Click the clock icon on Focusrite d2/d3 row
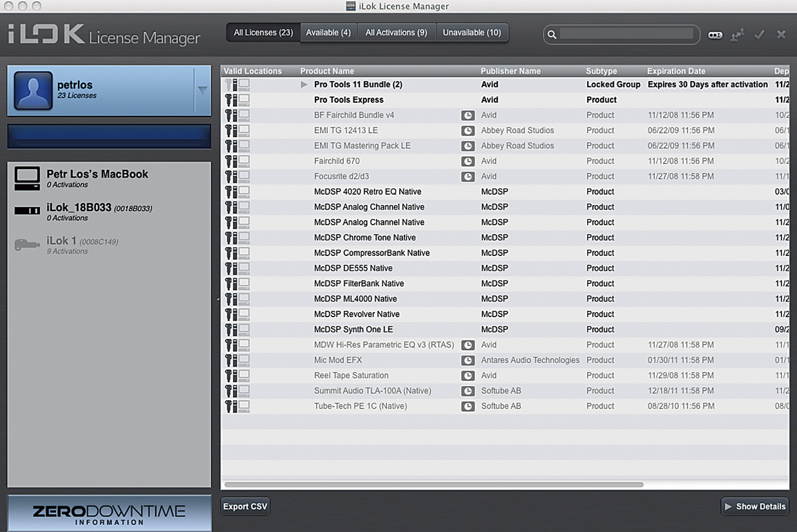The image size is (797, 532). tap(468, 176)
